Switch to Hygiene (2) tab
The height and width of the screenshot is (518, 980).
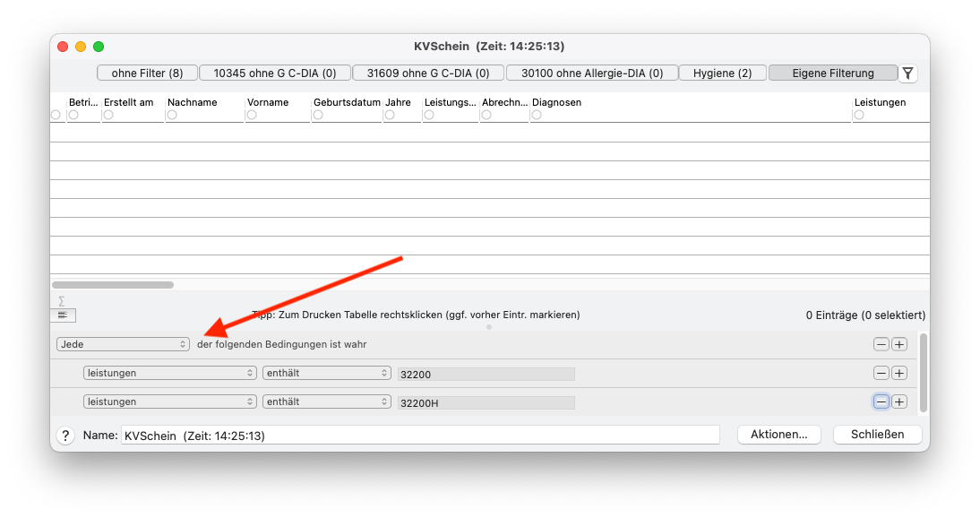coord(723,73)
